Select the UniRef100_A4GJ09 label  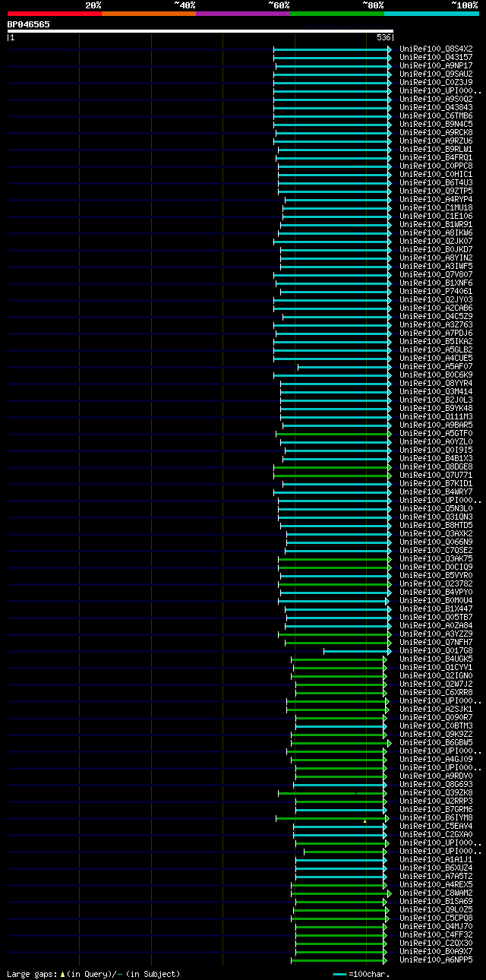436,759
